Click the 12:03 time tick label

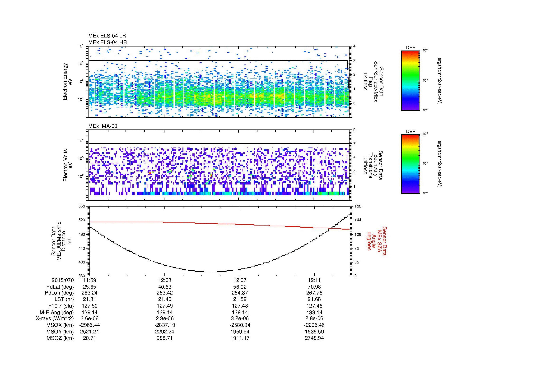164,280
